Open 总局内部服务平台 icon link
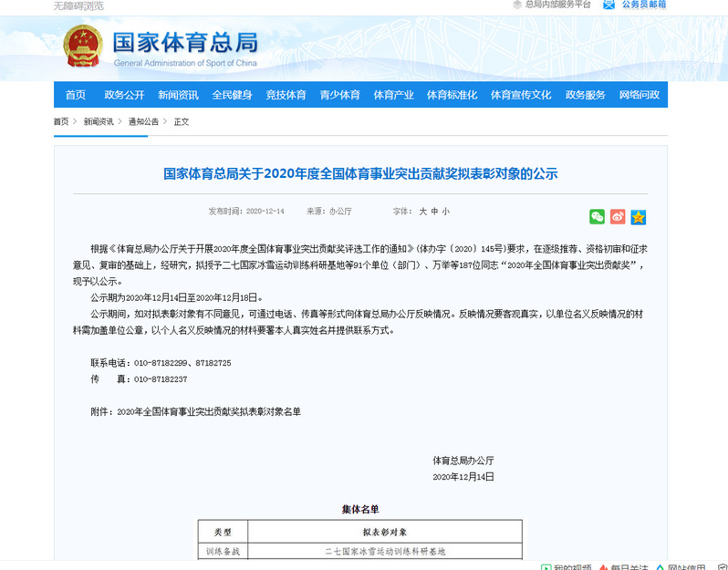Image resolution: width=728 pixels, height=570 pixels. point(517,5)
